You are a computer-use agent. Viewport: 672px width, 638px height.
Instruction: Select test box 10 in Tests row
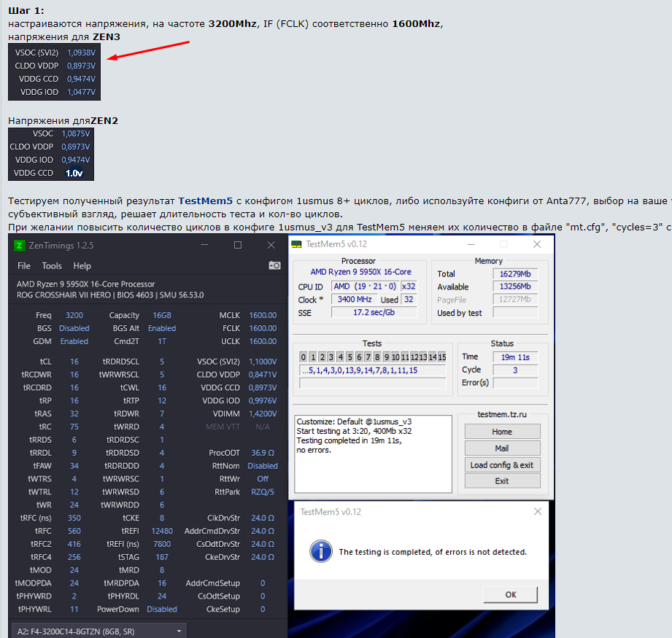tap(395, 357)
